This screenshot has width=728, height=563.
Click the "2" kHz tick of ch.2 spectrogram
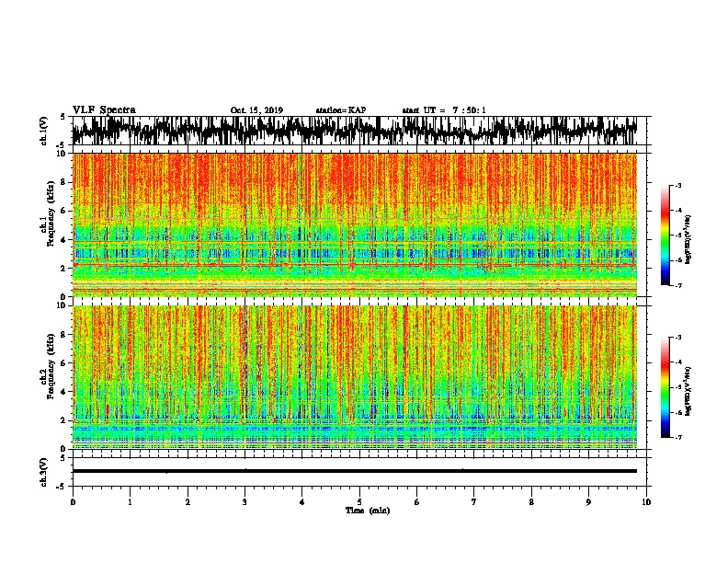(x=63, y=420)
